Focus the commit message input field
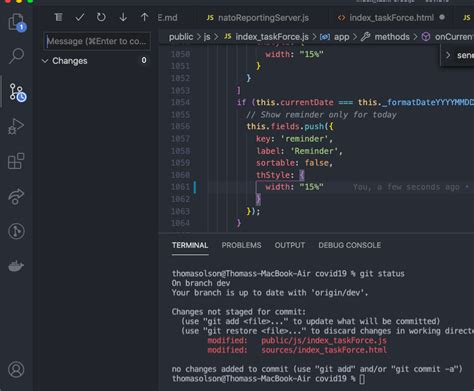The height and width of the screenshot is (391, 474). coord(97,41)
